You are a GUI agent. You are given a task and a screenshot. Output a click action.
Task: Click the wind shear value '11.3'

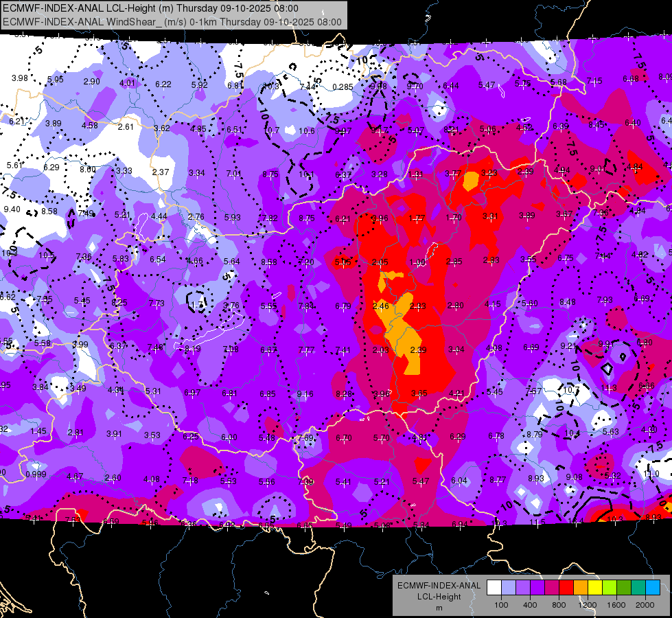tap(609, 388)
